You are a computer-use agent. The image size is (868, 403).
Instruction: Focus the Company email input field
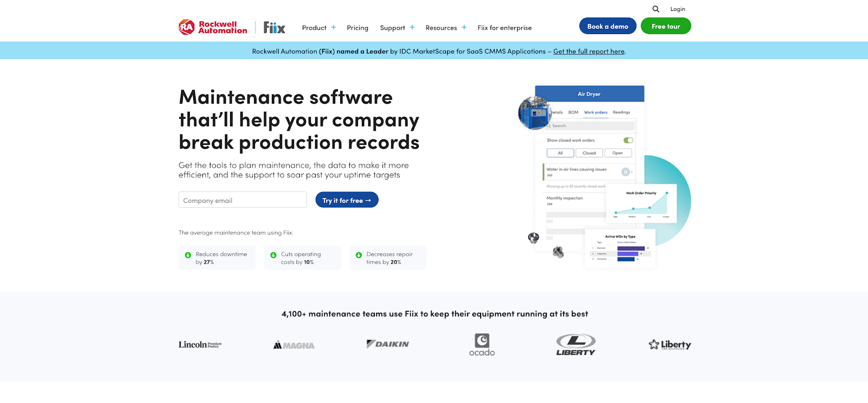point(242,200)
